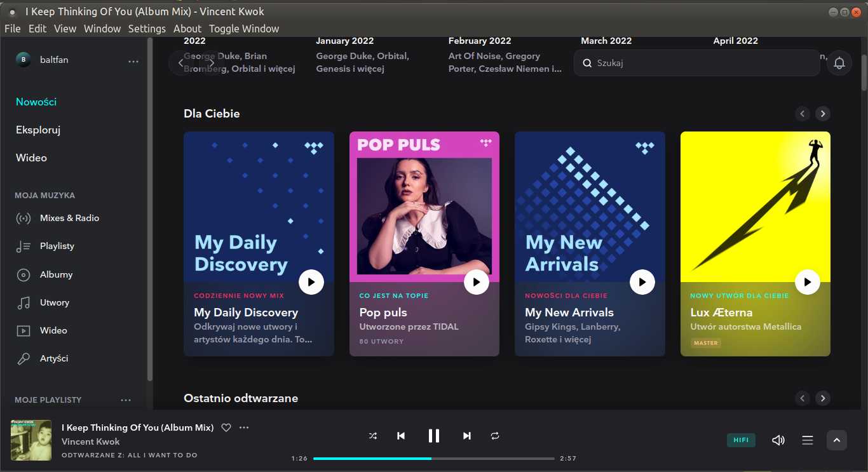Mute the volume speaker icon
The image size is (868, 472).
[x=778, y=440]
